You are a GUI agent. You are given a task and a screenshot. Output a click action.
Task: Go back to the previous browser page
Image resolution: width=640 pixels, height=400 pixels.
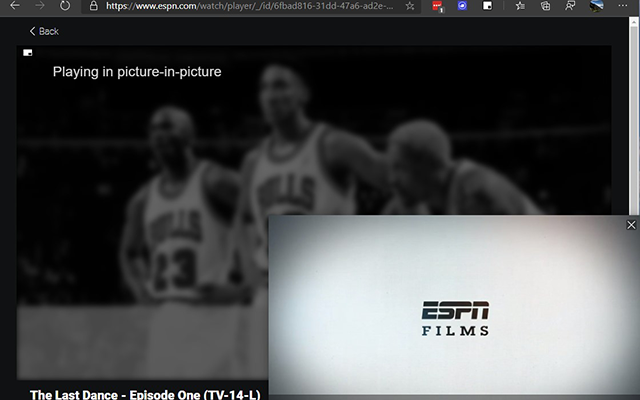pyautogui.click(x=15, y=6)
